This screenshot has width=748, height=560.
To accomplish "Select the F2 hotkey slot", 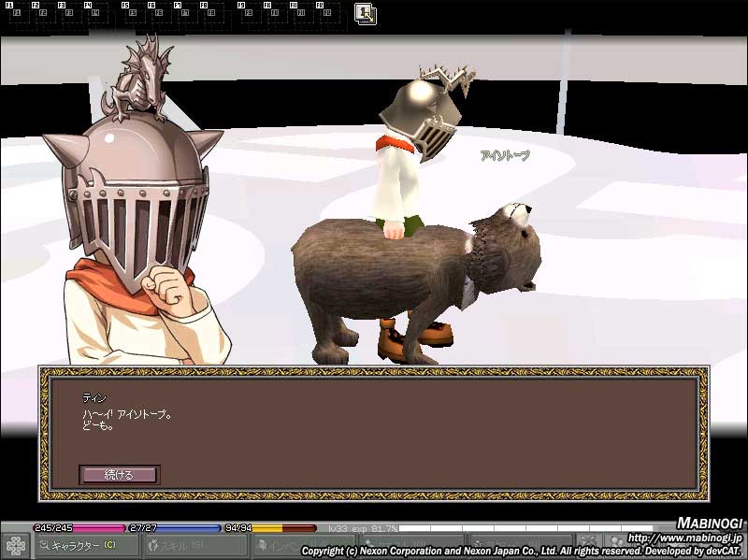I will click(43, 13).
